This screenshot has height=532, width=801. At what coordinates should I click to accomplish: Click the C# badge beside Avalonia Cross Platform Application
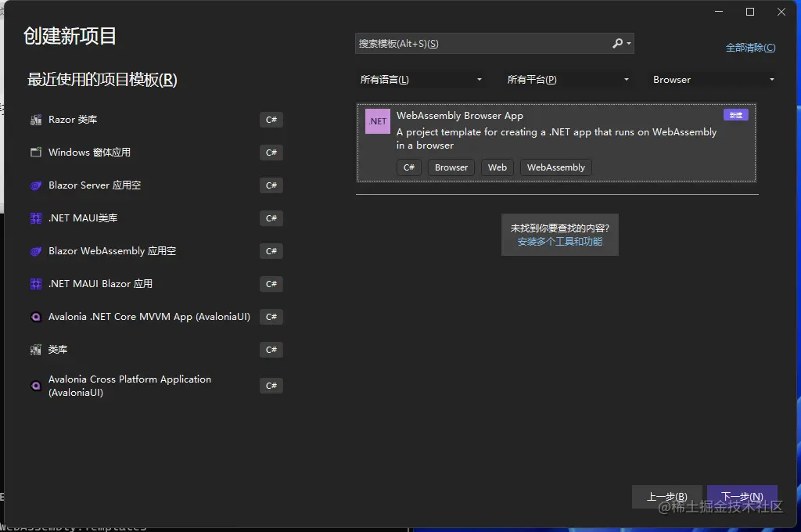click(x=271, y=386)
